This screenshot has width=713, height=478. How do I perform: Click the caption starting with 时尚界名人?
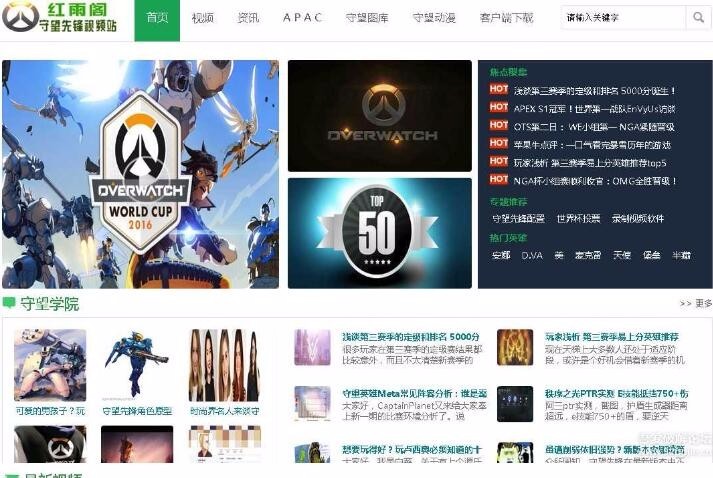pyautogui.click(x=225, y=411)
